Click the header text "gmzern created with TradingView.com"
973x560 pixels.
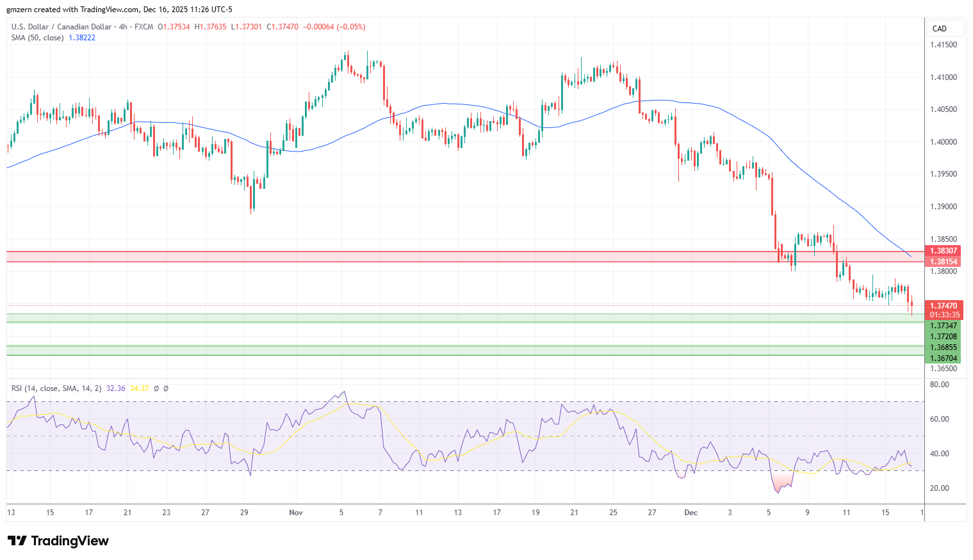(73, 10)
